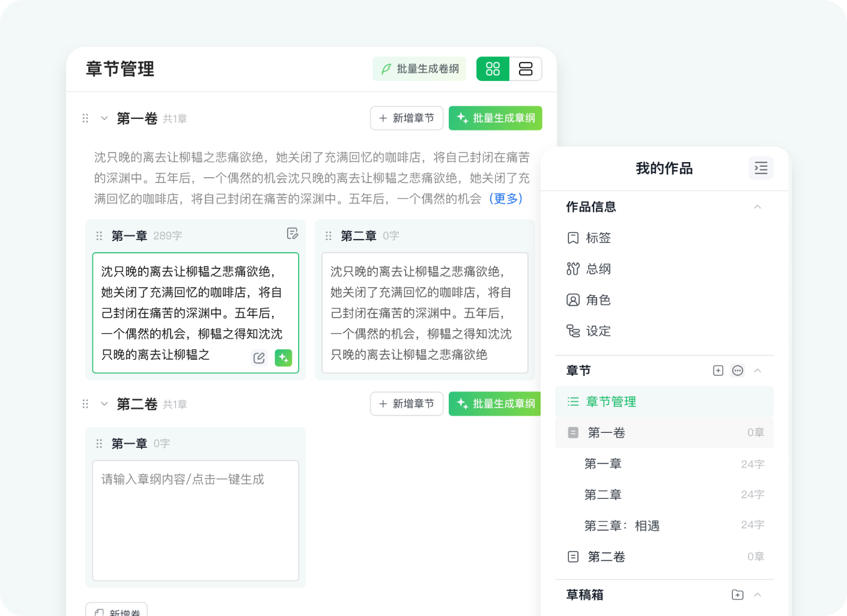Collapse the 作品信息 section

click(x=757, y=207)
